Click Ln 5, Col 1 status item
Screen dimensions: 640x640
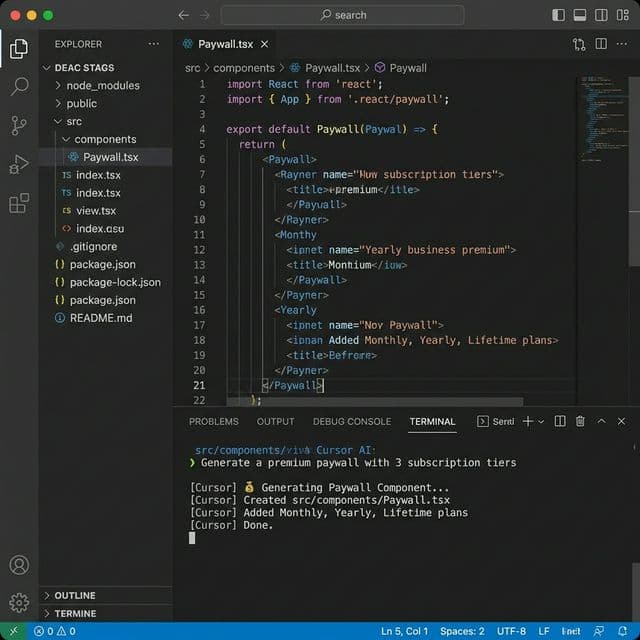(404, 631)
